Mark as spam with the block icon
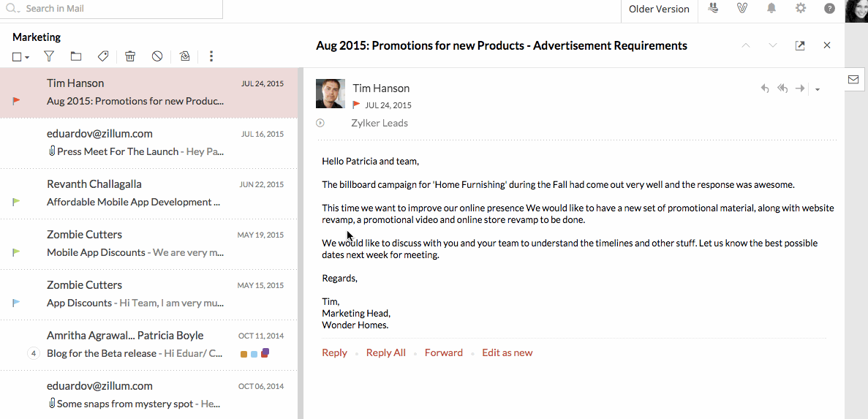The width and height of the screenshot is (868, 419). pos(157,56)
